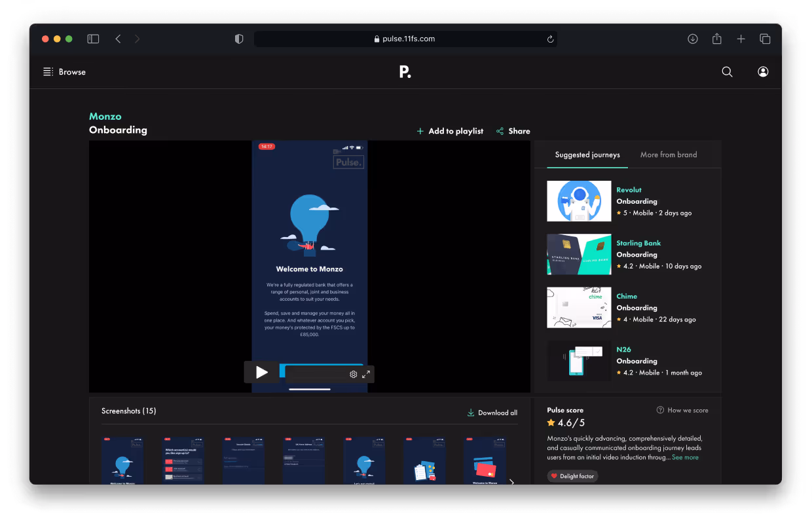Click the Download all arrow icon
The width and height of the screenshot is (812, 520).
(471, 413)
